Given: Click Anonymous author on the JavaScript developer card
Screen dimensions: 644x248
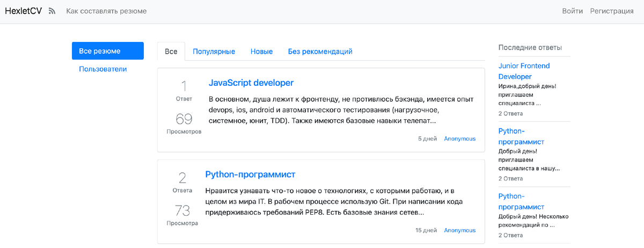Looking at the screenshot, I should (x=459, y=138).
